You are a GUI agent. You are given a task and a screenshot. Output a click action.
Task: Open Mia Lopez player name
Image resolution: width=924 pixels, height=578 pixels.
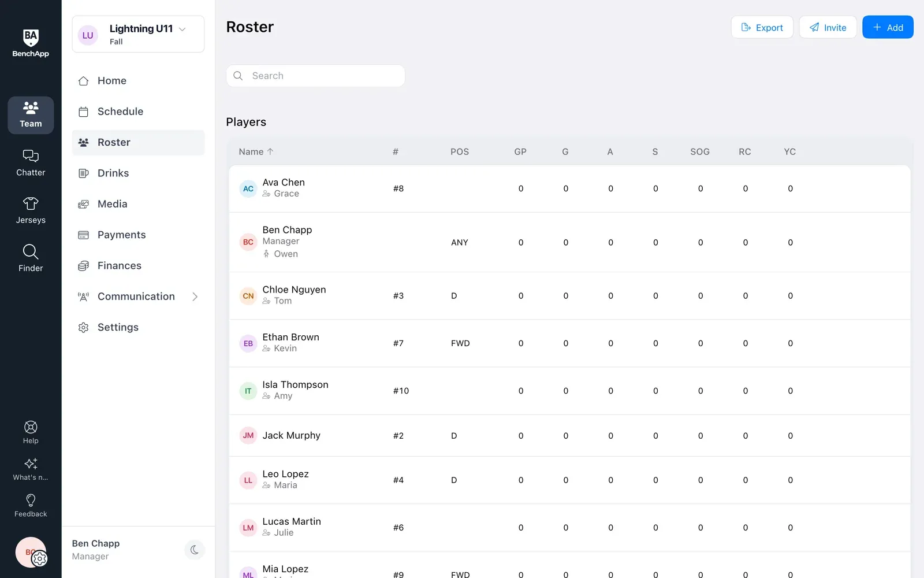[x=285, y=569]
